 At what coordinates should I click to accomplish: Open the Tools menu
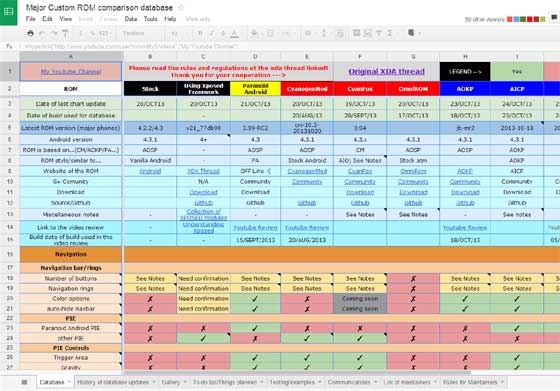(x=150, y=19)
